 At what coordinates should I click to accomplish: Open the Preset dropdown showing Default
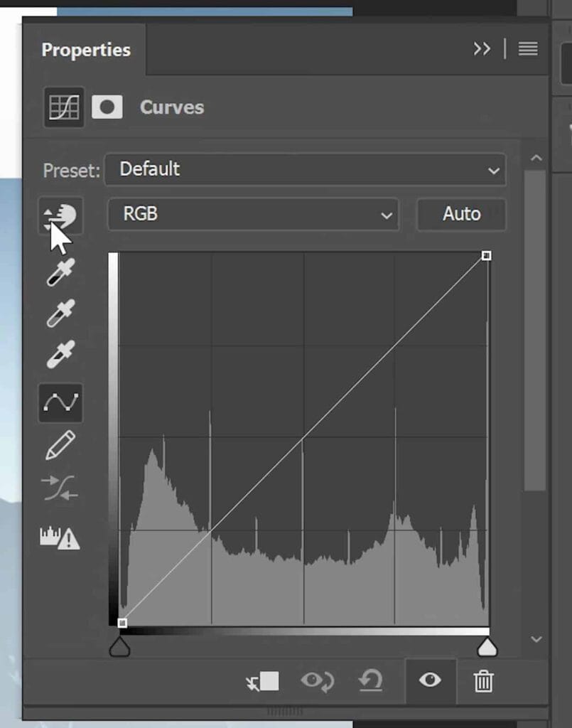[306, 170]
